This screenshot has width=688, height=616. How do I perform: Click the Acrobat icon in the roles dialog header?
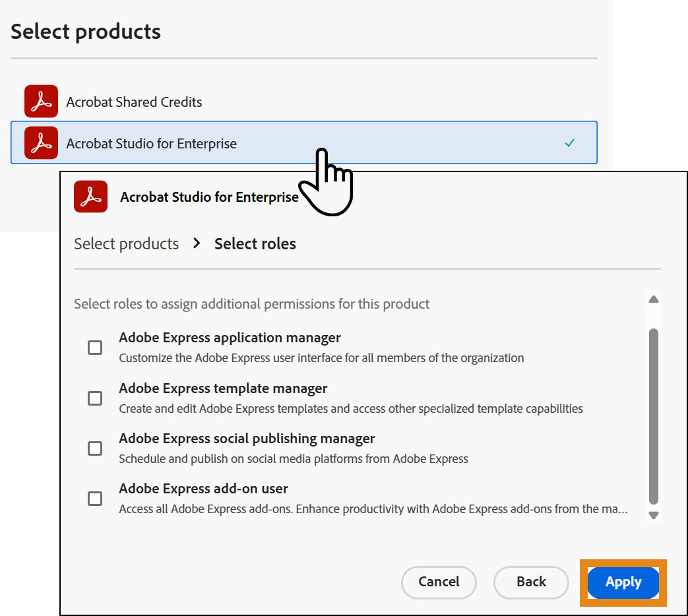91,197
